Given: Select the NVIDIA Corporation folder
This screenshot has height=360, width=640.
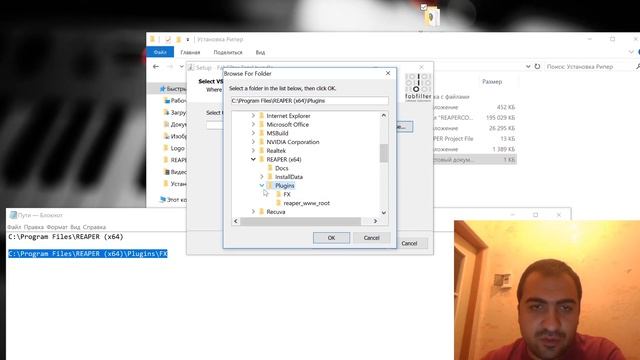Looking at the screenshot, I should [x=293, y=142].
